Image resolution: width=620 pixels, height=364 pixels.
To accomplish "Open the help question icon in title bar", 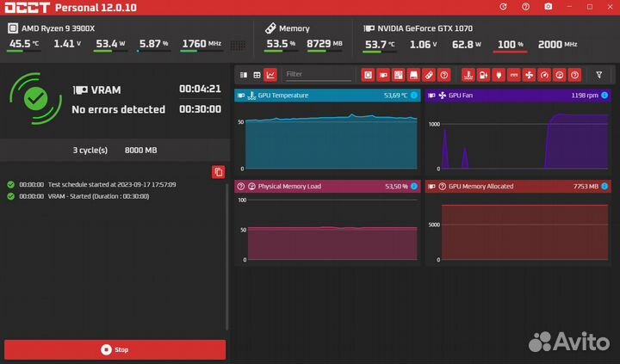I will 525,7.
